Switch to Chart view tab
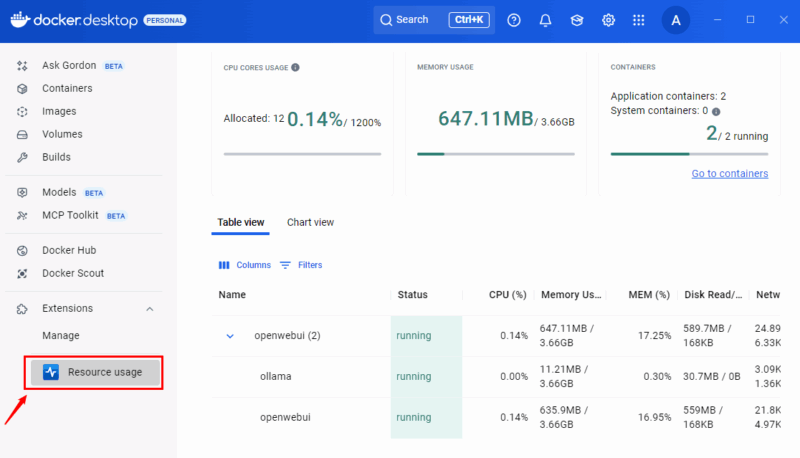 tap(310, 222)
